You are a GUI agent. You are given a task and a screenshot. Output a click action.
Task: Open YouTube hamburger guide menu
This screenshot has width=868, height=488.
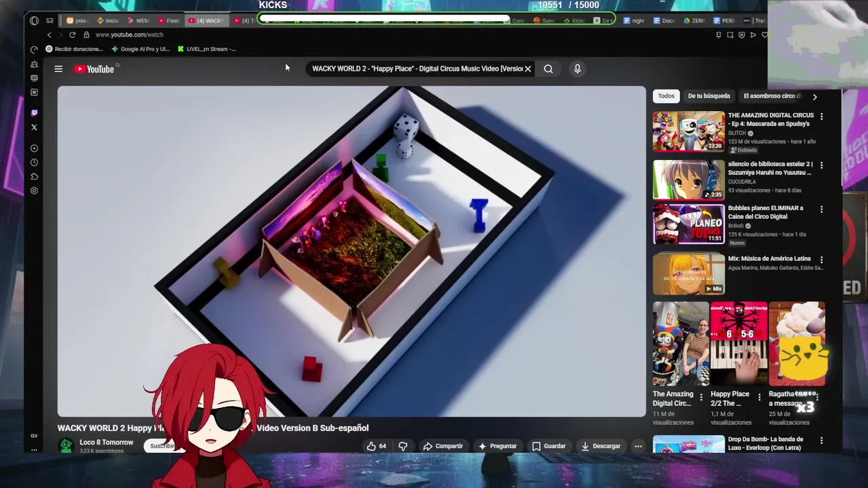pyautogui.click(x=58, y=68)
